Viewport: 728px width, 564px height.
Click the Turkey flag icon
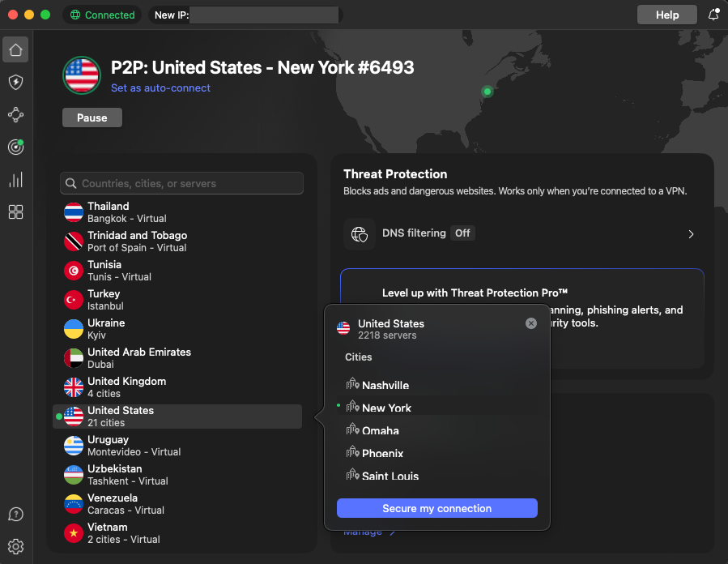click(x=74, y=300)
